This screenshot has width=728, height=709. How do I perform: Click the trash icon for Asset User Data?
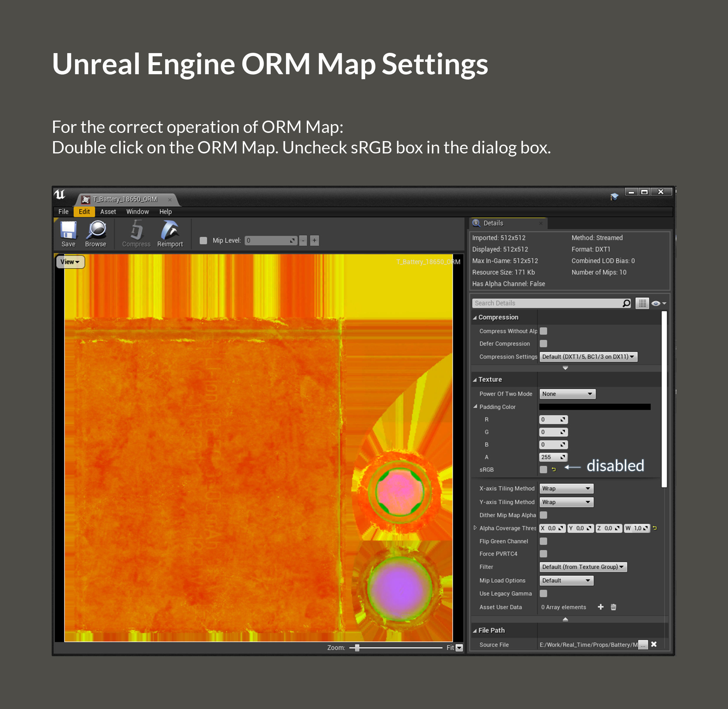click(613, 607)
